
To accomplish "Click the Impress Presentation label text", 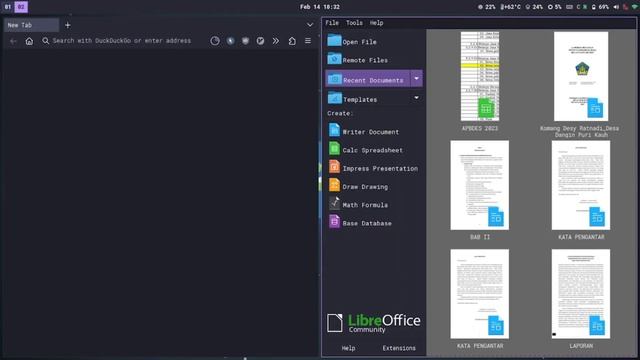I will coord(380,169).
